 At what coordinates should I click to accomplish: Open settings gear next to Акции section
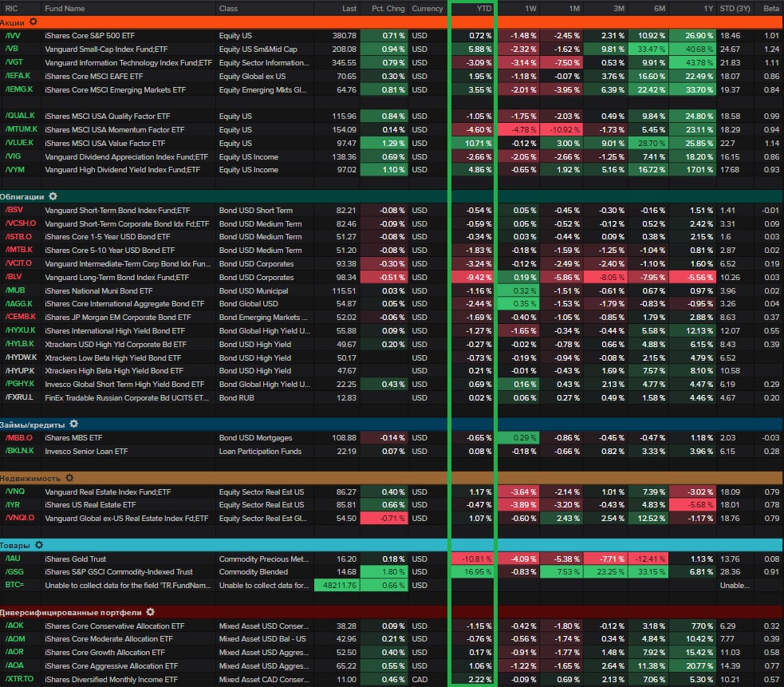[x=33, y=22]
